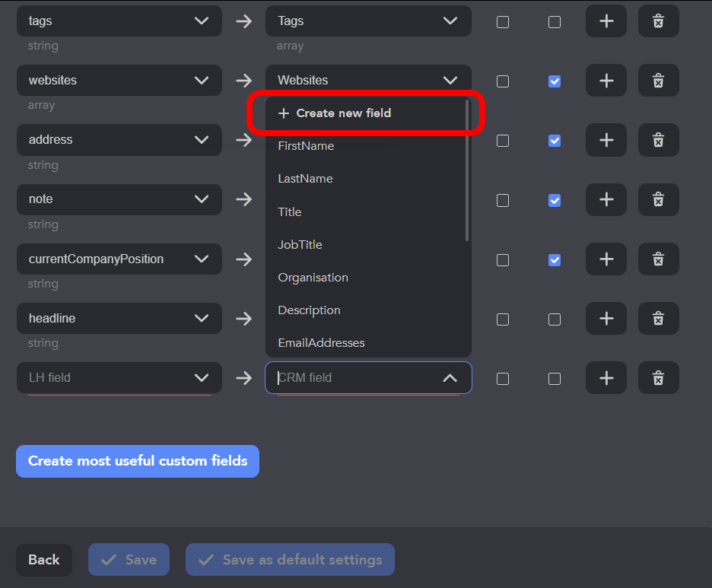Delete the tags mapping row
Viewport: 712px width, 588px height.
coord(659,21)
